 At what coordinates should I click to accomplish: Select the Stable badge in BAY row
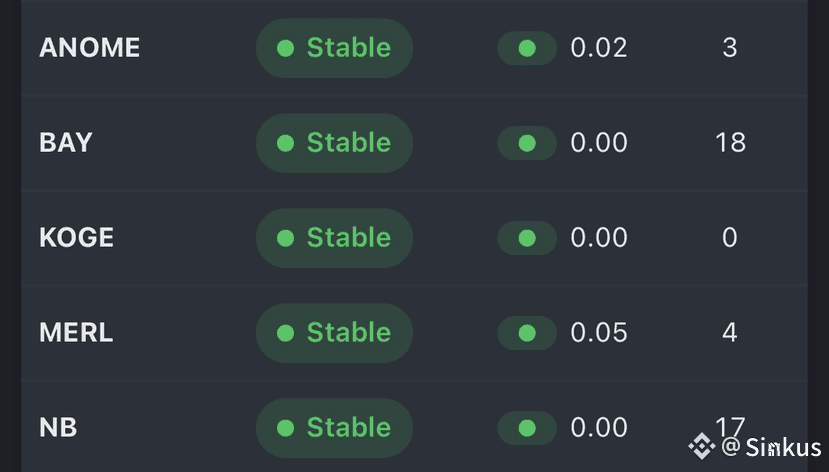pos(334,143)
